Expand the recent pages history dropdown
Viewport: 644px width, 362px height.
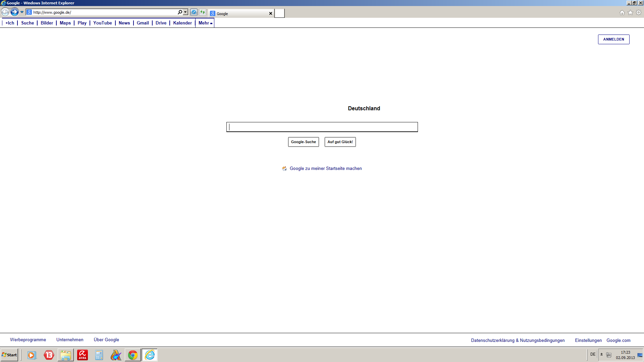22,12
